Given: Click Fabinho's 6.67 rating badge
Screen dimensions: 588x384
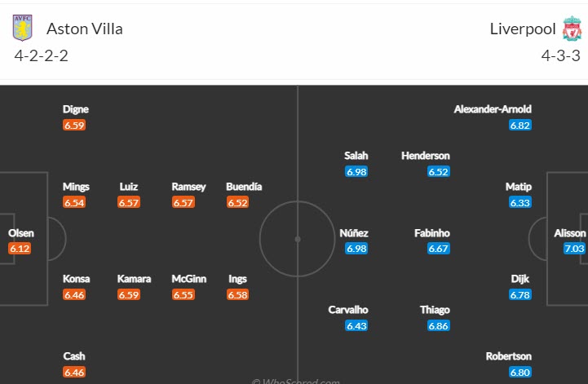Looking at the screenshot, I should 439,248.
